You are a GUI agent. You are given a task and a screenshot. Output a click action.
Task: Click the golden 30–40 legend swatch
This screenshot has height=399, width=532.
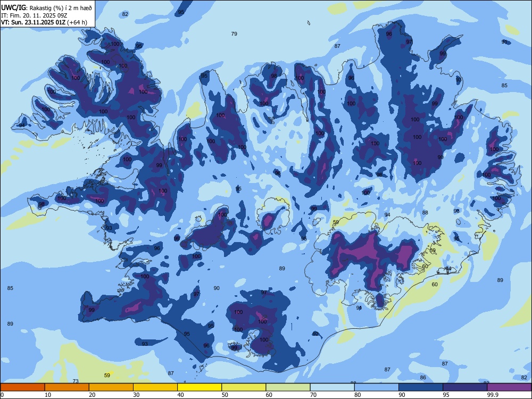(x=155, y=387)
